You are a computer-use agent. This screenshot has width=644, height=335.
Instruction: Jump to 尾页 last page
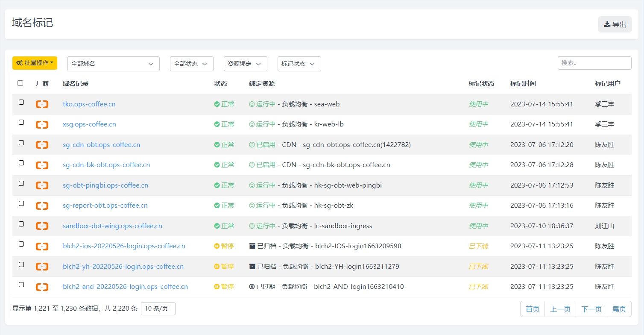pyautogui.click(x=619, y=309)
